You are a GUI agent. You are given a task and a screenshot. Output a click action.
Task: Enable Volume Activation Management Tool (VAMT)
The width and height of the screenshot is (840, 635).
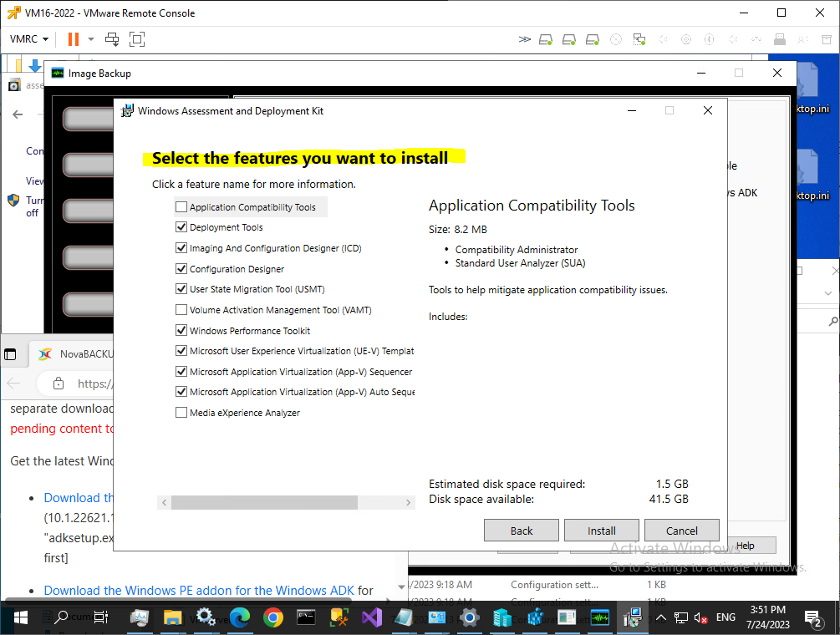click(181, 309)
